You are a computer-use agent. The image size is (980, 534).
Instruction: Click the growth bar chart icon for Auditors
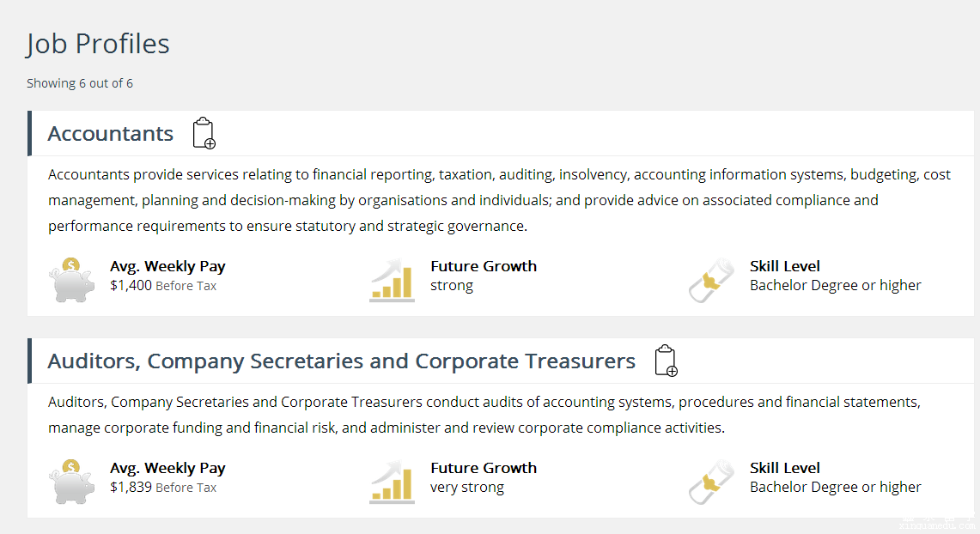point(392,481)
